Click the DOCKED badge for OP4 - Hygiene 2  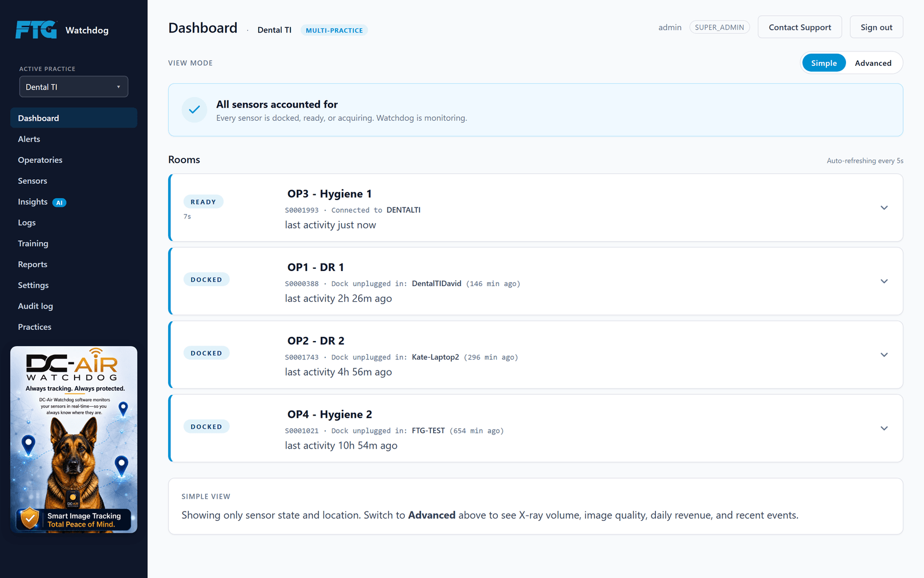206,426
